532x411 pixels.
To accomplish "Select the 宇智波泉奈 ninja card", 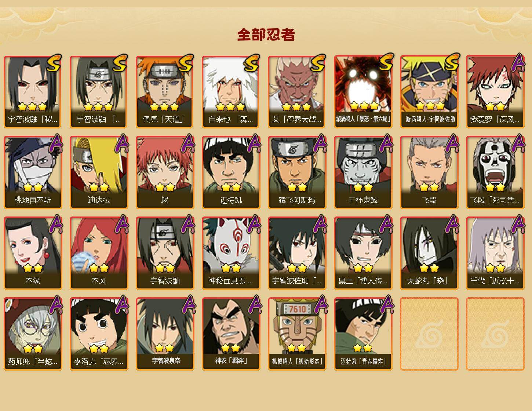I will coord(165,334).
